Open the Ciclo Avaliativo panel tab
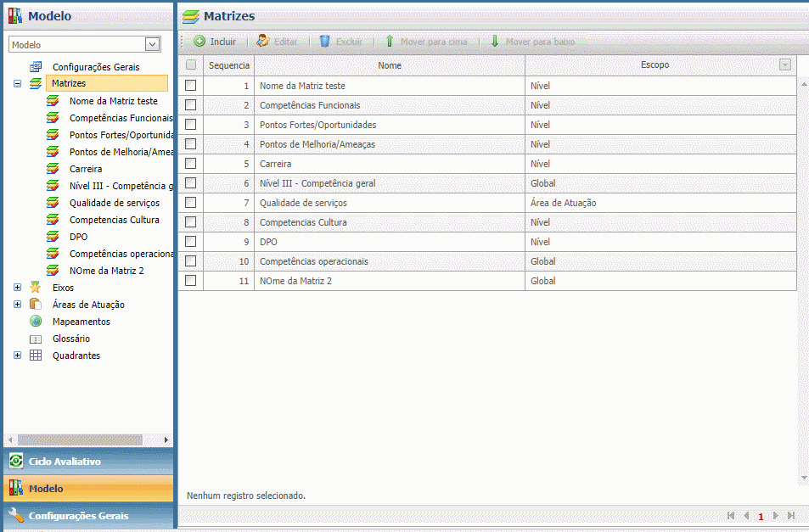 click(x=65, y=462)
